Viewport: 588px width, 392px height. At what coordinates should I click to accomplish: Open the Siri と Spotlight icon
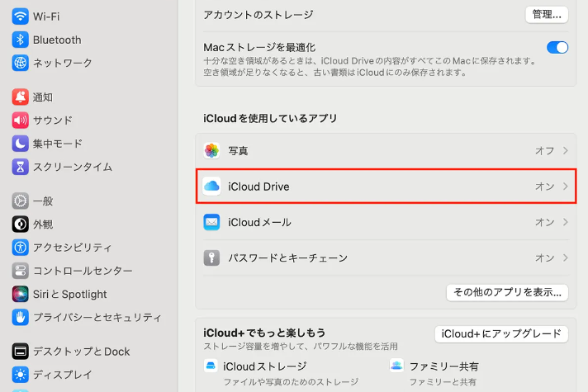20,294
